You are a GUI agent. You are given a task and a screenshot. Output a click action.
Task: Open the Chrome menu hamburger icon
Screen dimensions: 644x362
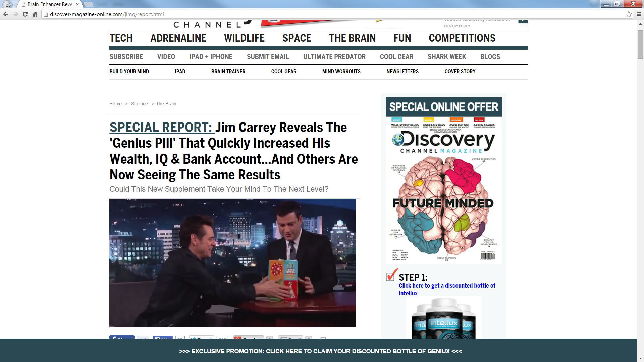coord(639,14)
